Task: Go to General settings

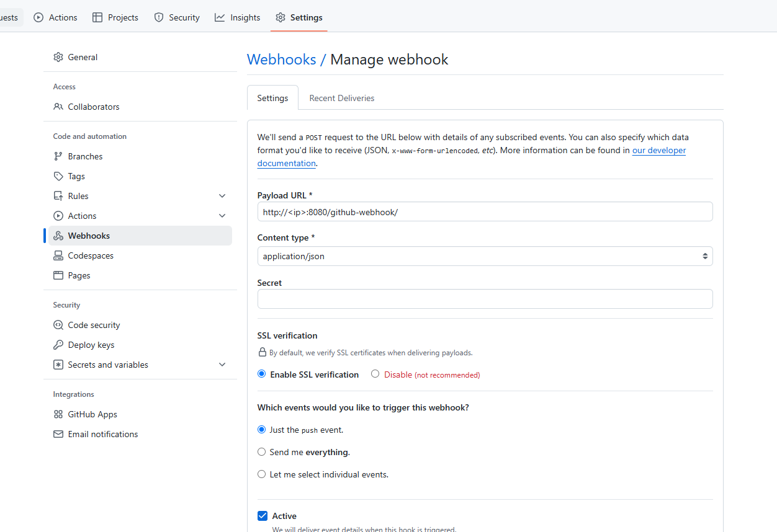Action: coord(140,57)
